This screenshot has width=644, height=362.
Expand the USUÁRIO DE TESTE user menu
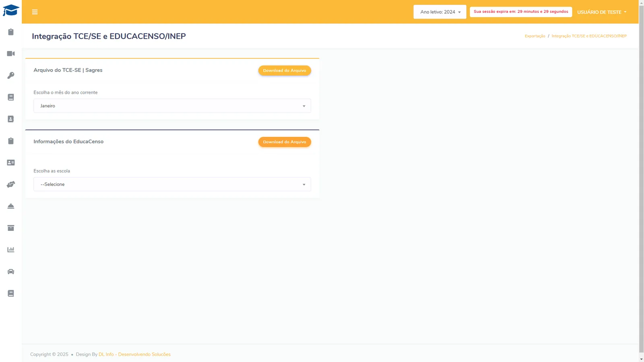tap(602, 12)
